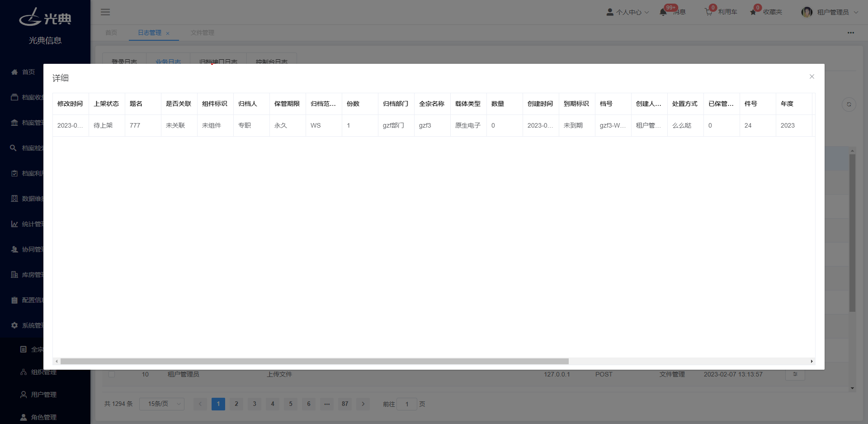Go to next page arrow
Viewport: 868px width, 424px height.
(363, 404)
